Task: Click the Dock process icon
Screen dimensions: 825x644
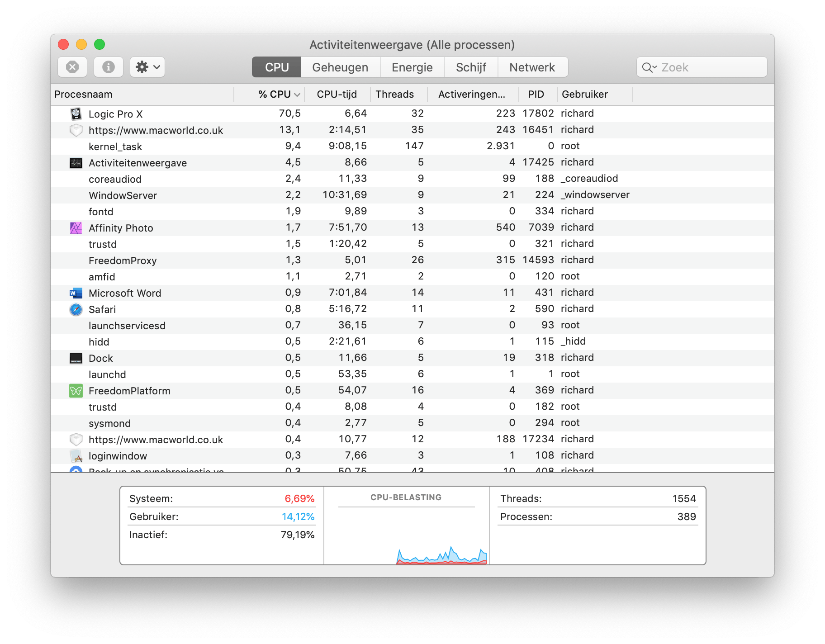Action: point(76,358)
